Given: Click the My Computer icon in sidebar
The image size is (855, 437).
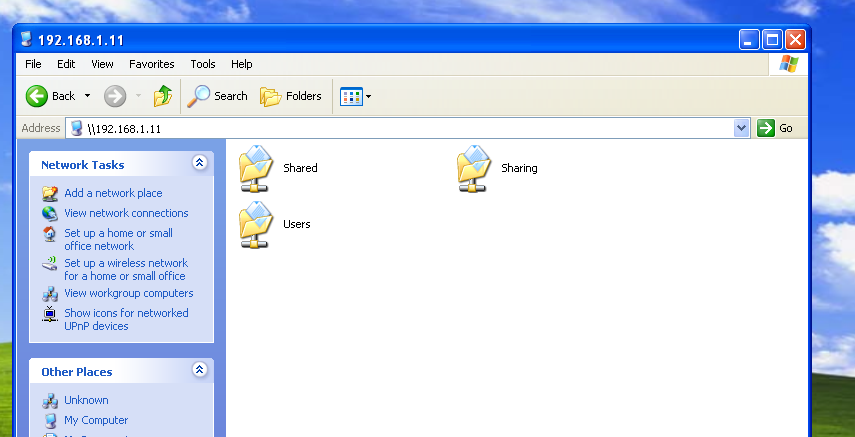Looking at the screenshot, I should tap(50, 421).
